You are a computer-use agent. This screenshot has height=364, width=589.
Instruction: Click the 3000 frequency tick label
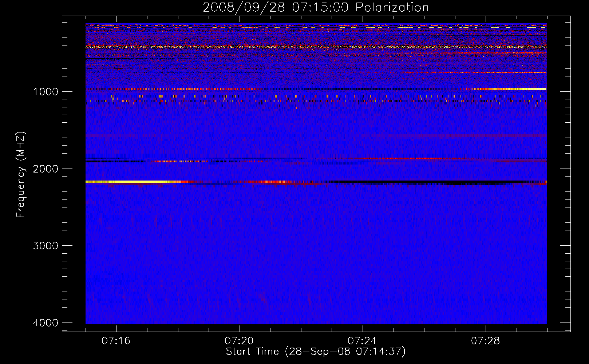[x=46, y=246]
